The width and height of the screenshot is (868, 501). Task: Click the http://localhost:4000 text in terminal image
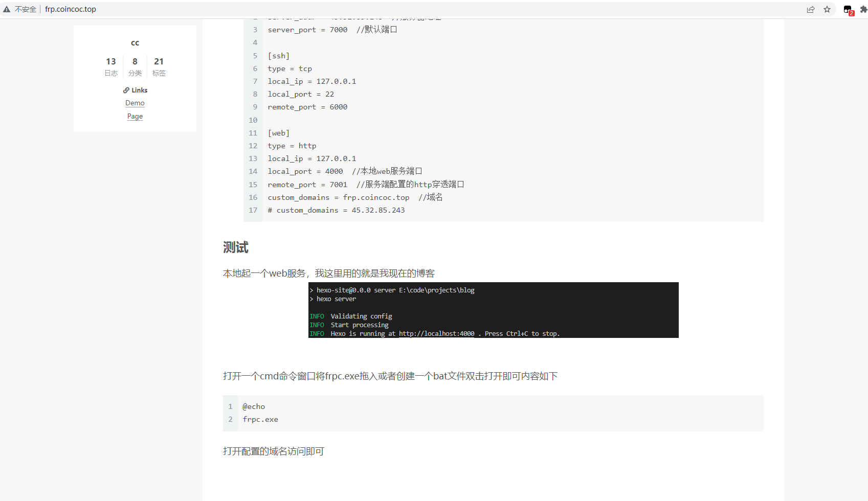pyautogui.click(x=436, y=333)
